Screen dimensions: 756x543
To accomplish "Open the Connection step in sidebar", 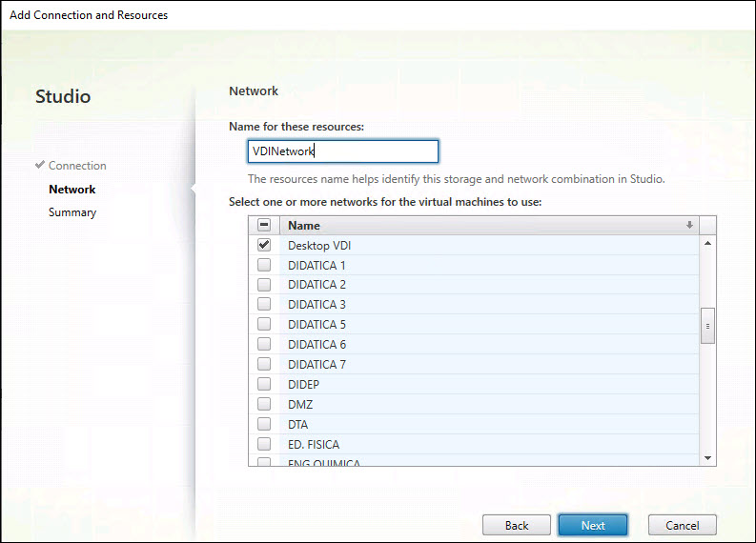I will pyautogui.click(x=77, y=166).
